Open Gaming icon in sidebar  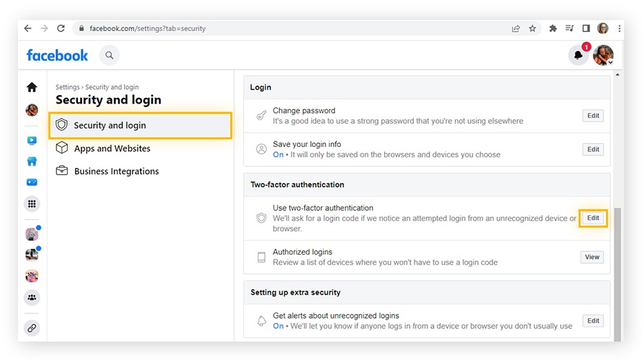click(32, 182)
